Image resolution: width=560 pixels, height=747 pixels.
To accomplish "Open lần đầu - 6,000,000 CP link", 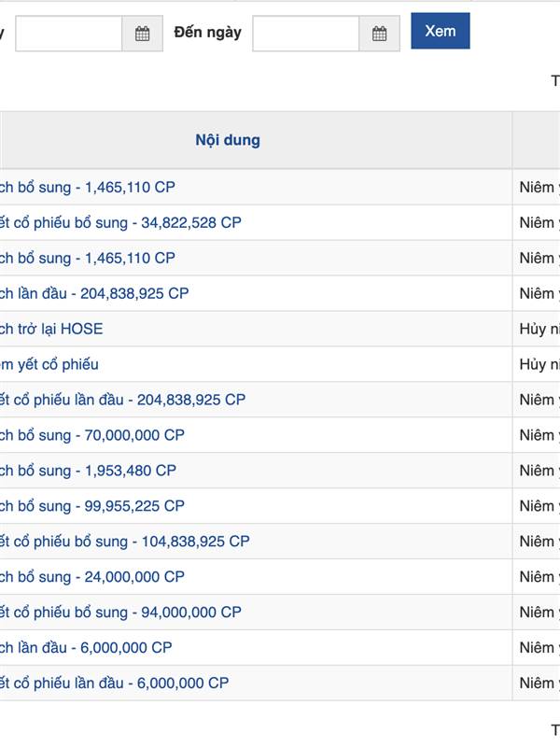I will (x=86, y=648).
